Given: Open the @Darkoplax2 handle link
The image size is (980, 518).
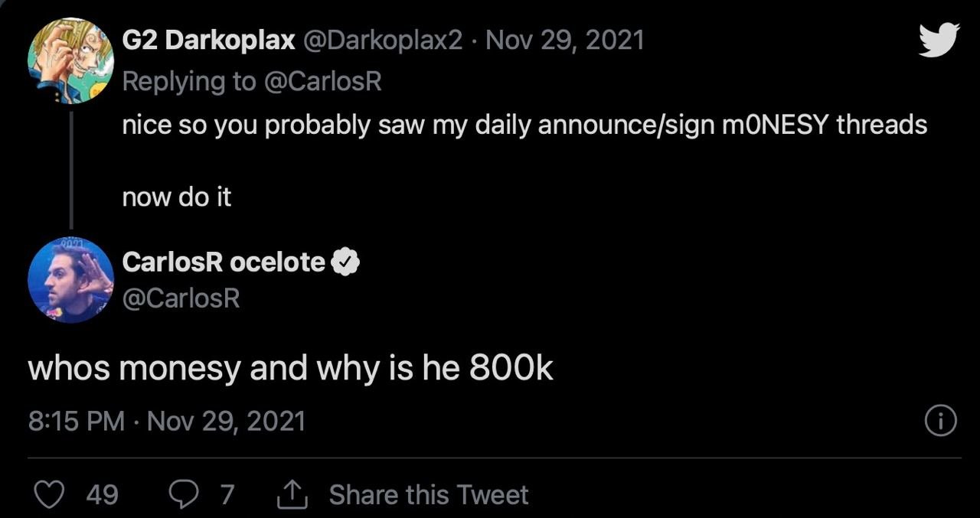Looking at the screenshot, I should point(384,41).
